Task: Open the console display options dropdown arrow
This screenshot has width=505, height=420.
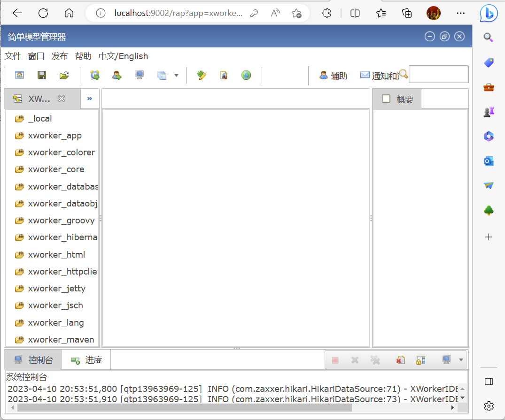Action: click(x=461, y=360)
